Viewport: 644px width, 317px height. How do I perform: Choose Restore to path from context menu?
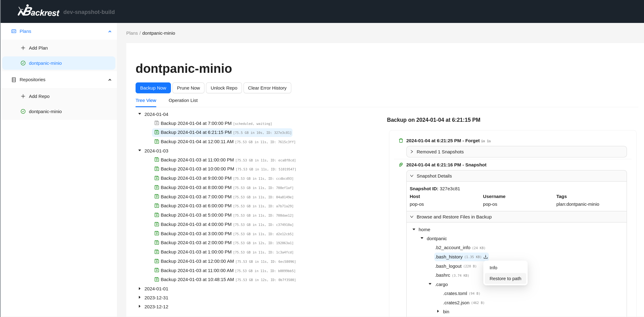click(505, 279)
